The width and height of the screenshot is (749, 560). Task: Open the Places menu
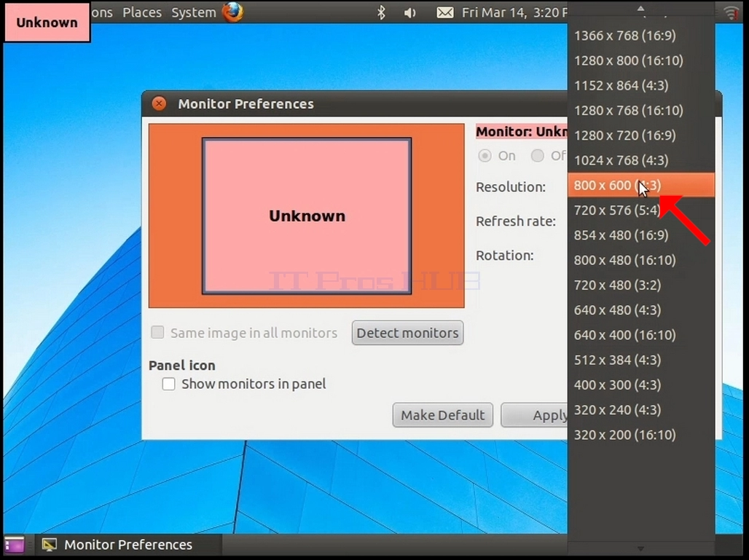tap(142, 12)
